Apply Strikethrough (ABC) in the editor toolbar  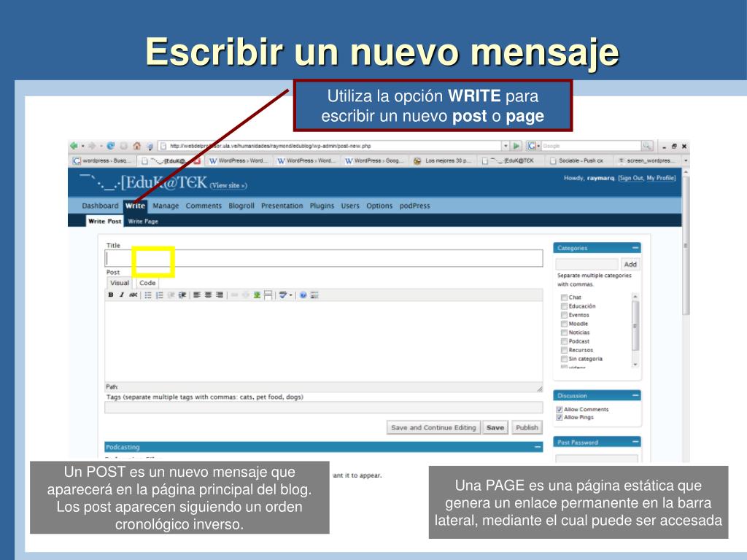pos(133,295)
